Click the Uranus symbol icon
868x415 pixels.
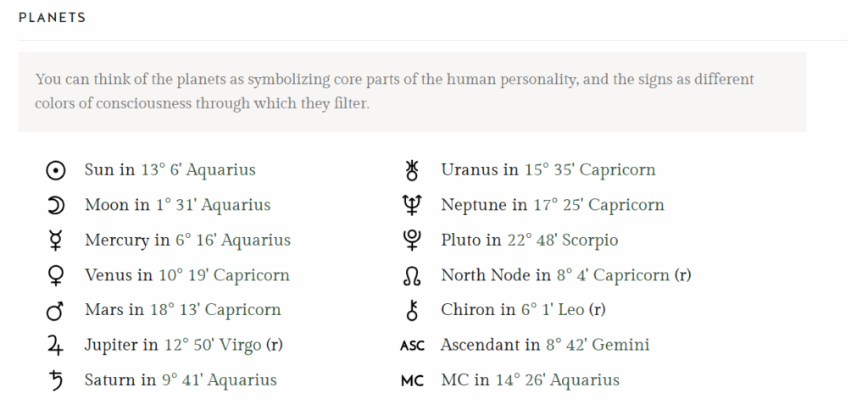click(x=412, y=170)
